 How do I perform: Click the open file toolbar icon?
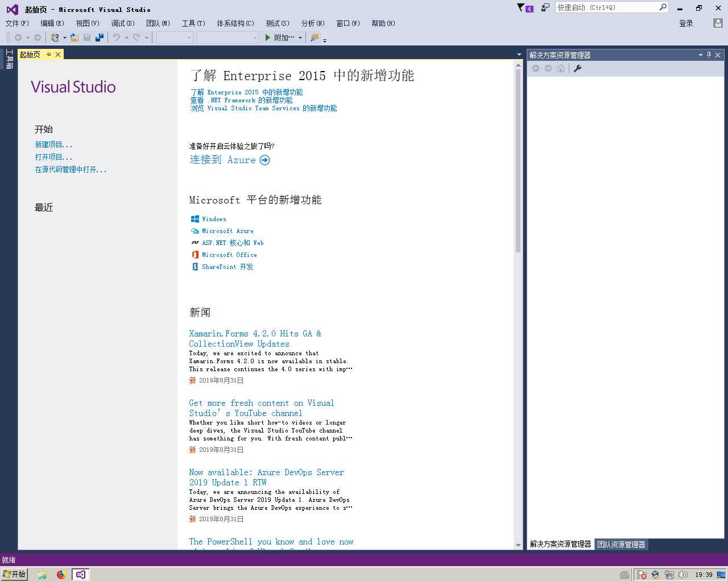point(75,38)
